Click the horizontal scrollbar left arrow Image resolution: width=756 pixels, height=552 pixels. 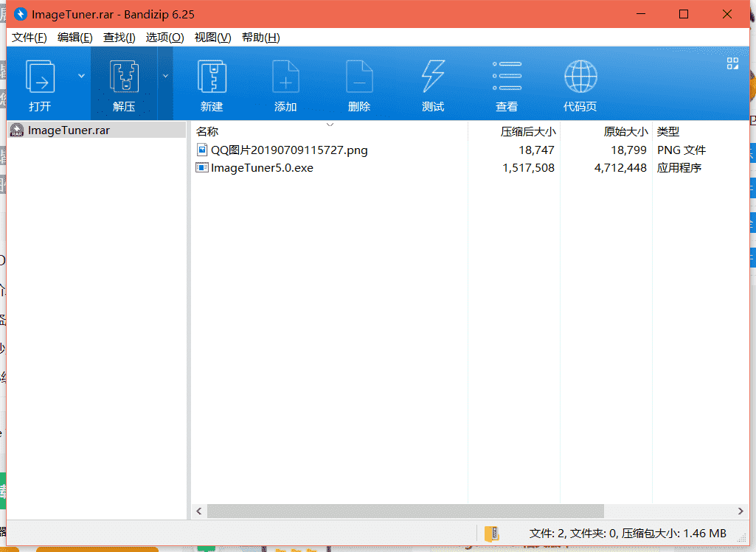click(x=199, y=511)
